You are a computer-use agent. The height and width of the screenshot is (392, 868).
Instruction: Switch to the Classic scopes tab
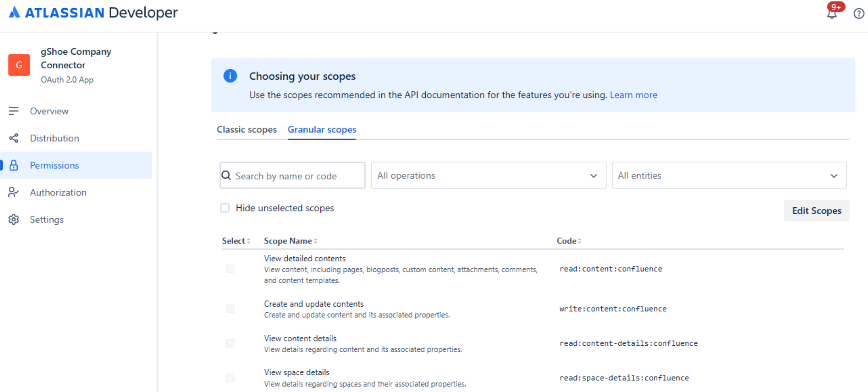[x=246, y=129]
